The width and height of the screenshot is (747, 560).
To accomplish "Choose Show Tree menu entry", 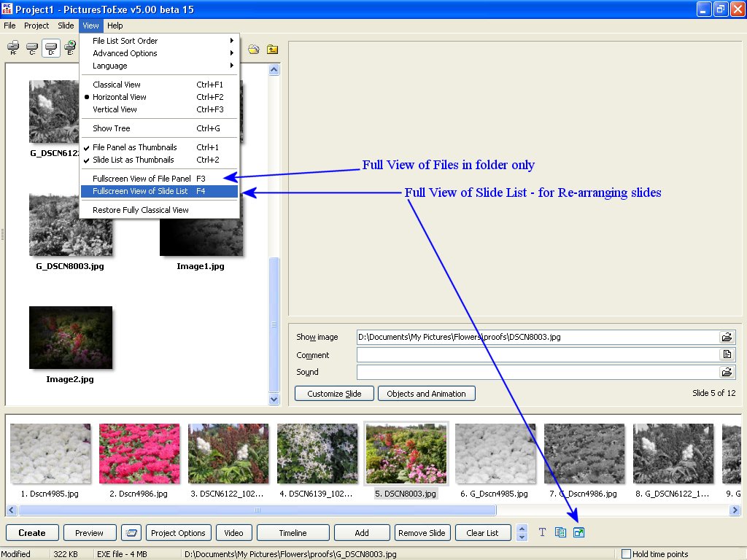I will click(159, 128).
